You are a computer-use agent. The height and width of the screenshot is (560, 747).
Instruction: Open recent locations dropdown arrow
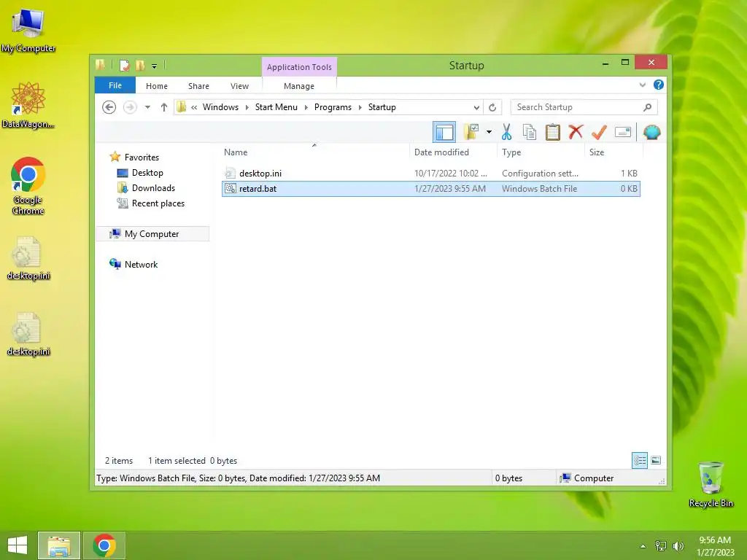[147, 107]
